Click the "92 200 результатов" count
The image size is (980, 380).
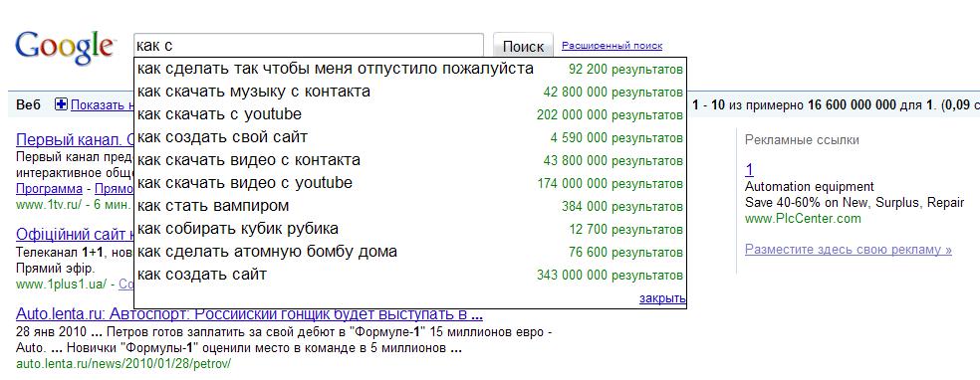point(626,70)
